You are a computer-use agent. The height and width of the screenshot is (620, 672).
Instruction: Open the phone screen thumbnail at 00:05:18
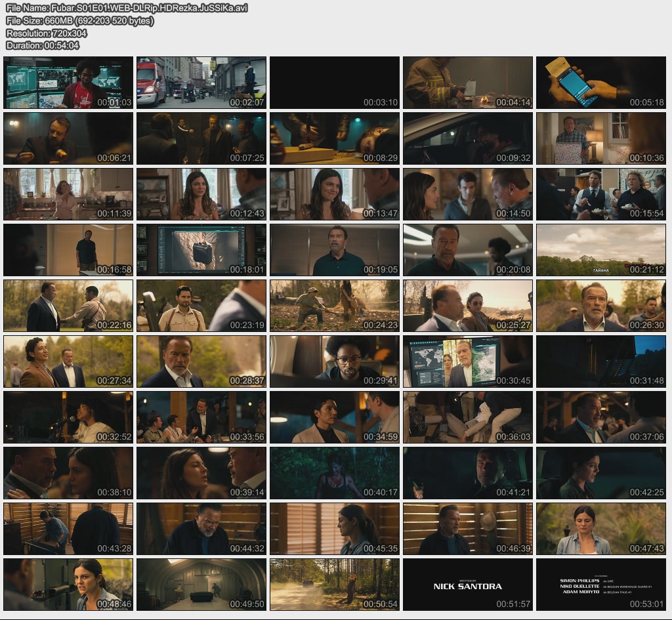tap(601, 83)
